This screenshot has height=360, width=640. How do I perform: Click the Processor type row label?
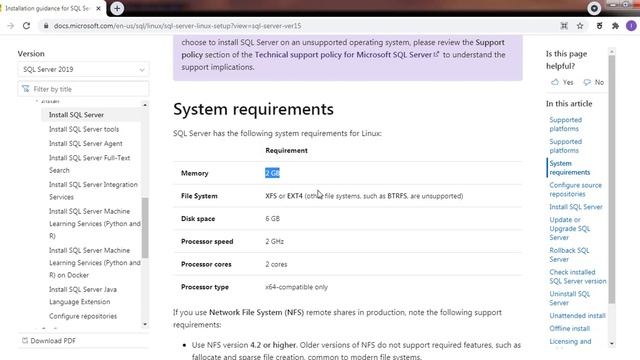pos(204,287)
